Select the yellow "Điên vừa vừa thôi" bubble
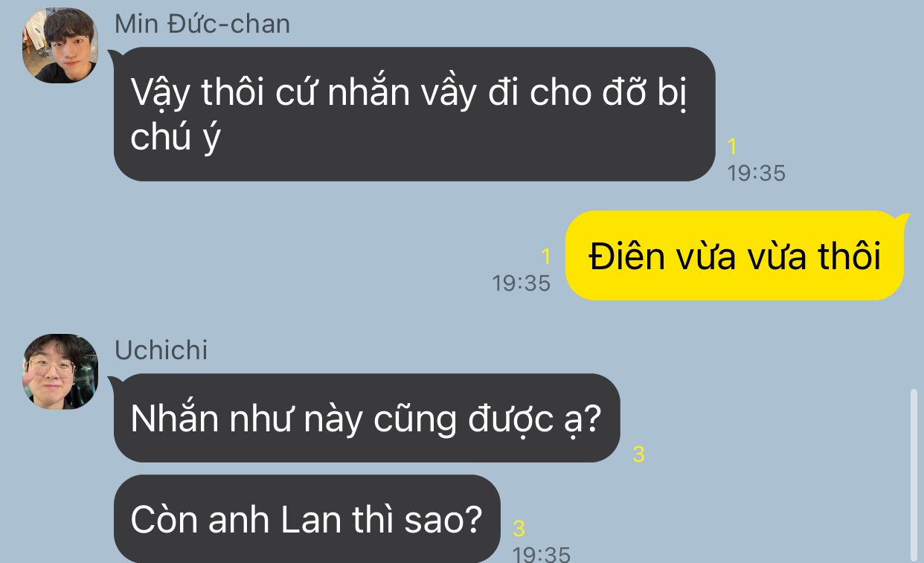The width and height of the screenshot is (924, 563). tap(735, 256)
